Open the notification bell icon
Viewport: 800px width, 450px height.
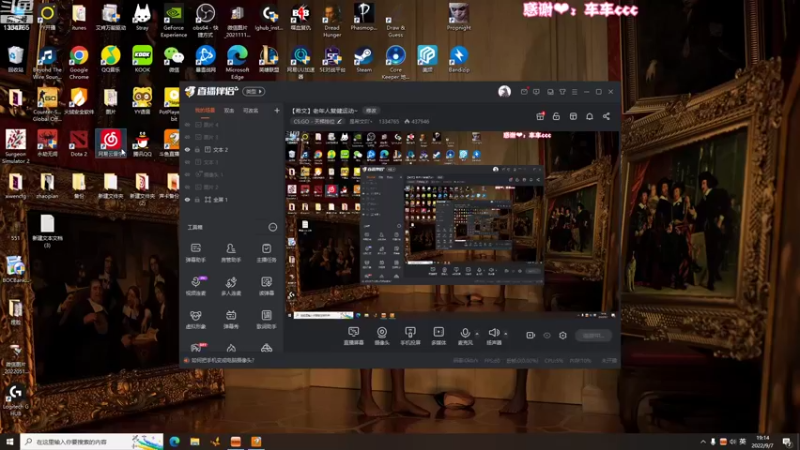(589, 116)
